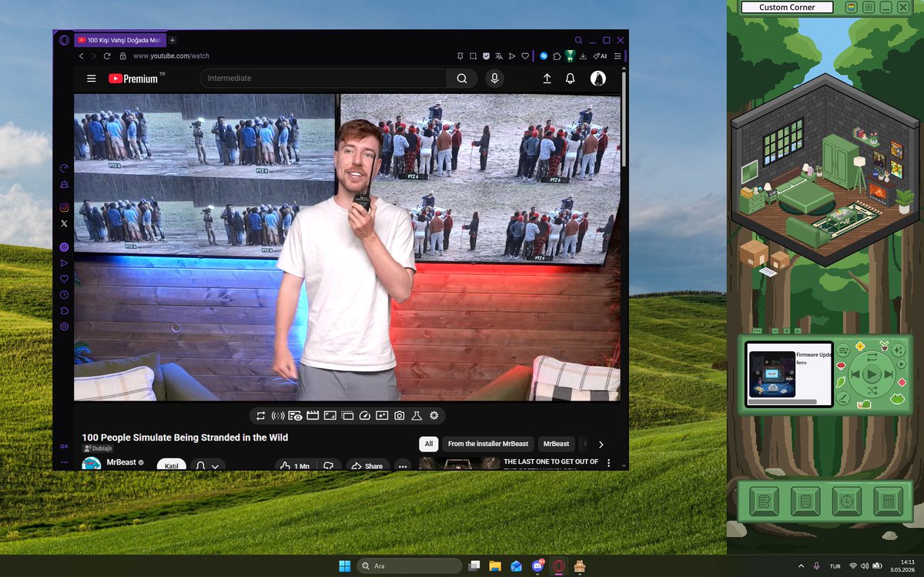Select the MrBeast filter chip
Screen dimensions: 924x577
(556, 444)
